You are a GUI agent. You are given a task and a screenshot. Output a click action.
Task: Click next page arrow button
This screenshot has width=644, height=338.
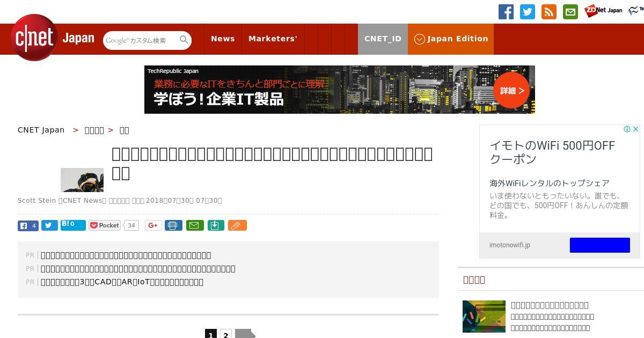[x=245, y=335]
